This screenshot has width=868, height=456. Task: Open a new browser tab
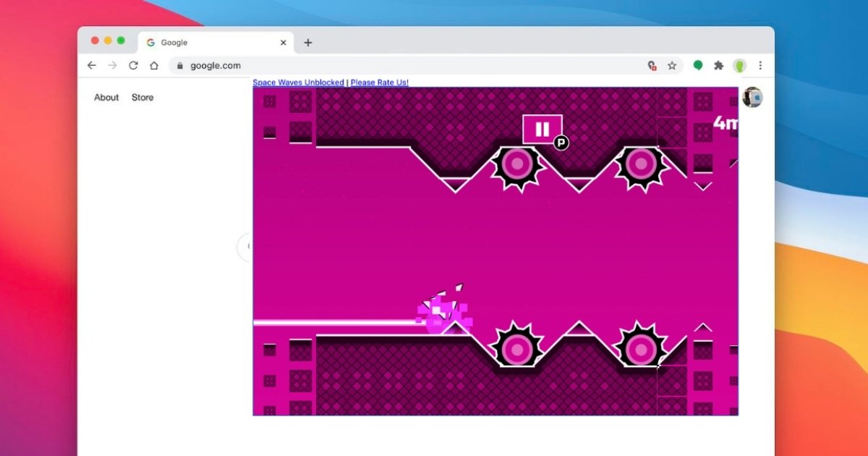point(308,43)
